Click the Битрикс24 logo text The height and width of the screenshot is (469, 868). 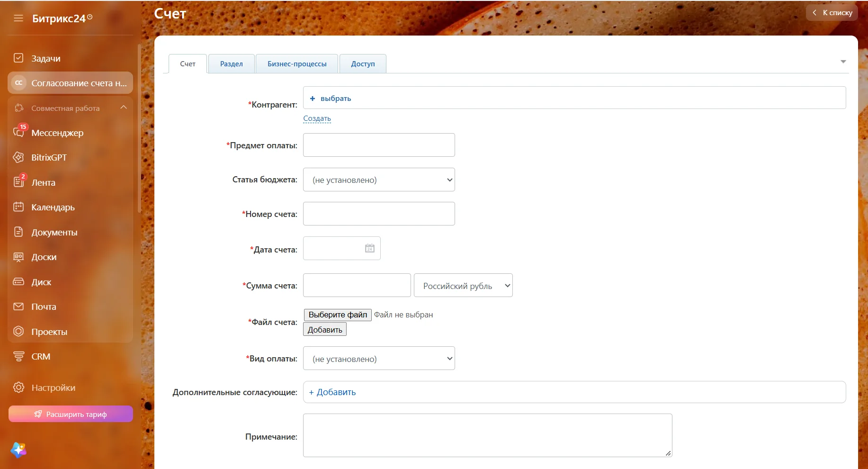click(x=59, y=18)
